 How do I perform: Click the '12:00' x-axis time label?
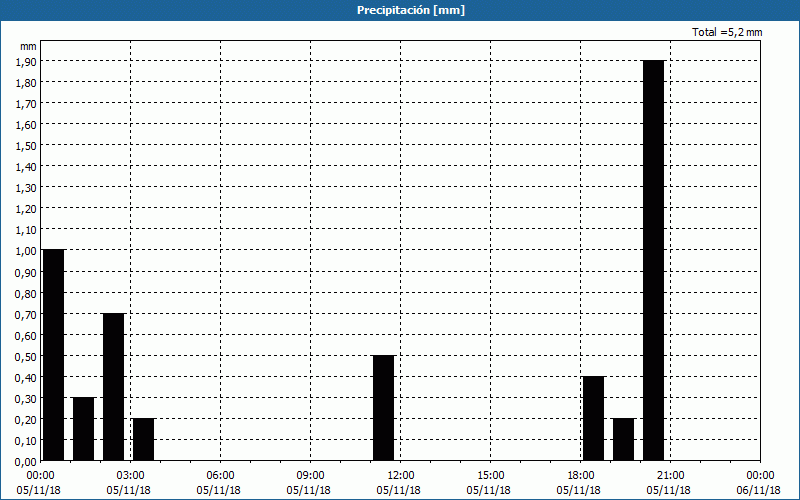coord(401,476)
